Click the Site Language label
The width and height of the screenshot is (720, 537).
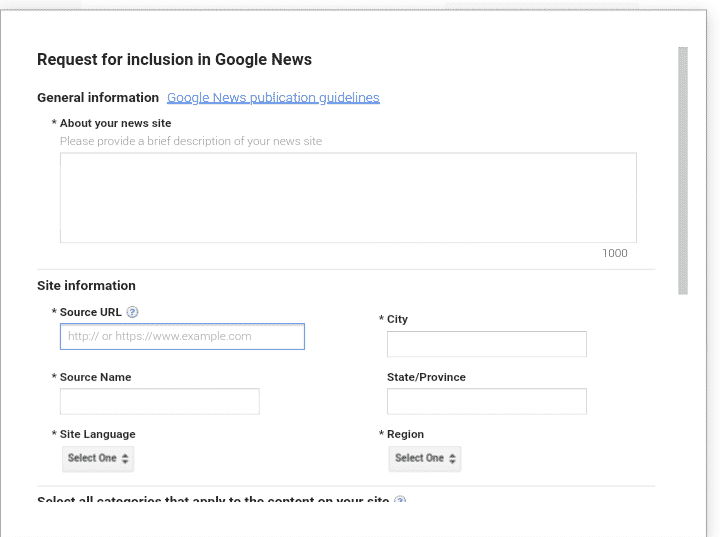tap(97, 434)
